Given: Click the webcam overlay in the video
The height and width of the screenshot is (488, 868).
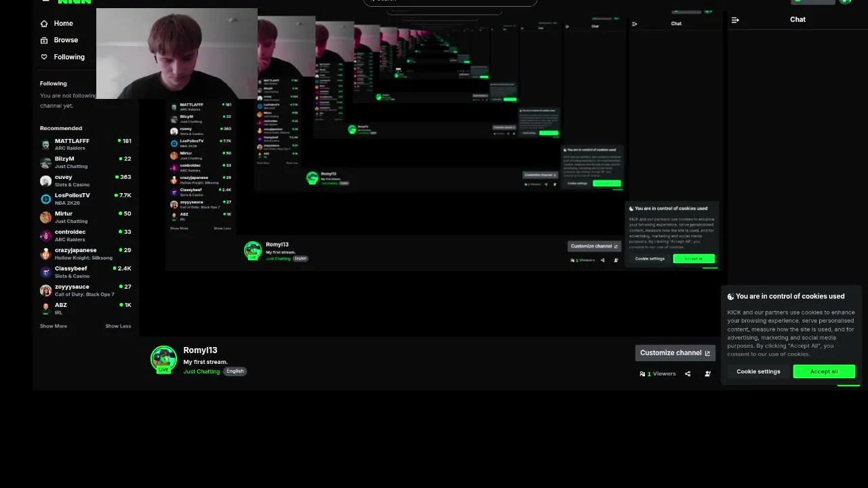Looking at the screenshot, I should tap(177, 54).
